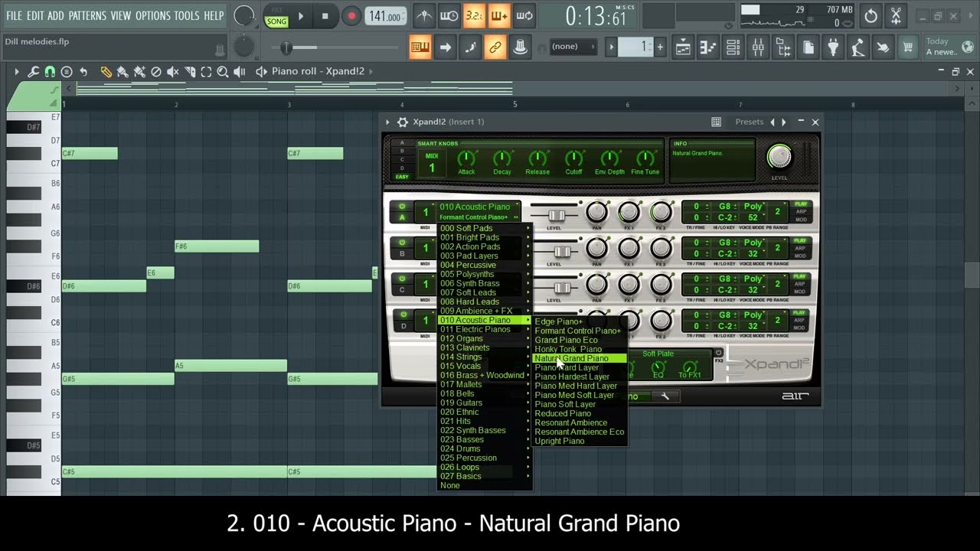Toggle piano roll magnet snap
The width and height of the screenshot is (980, 551).
coord(50,72)
